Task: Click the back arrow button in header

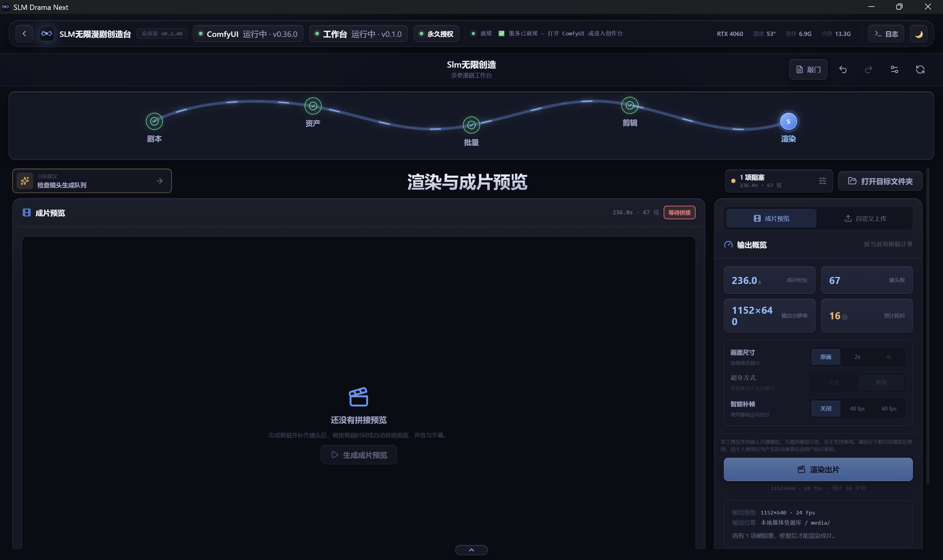Action: [24, 34]
